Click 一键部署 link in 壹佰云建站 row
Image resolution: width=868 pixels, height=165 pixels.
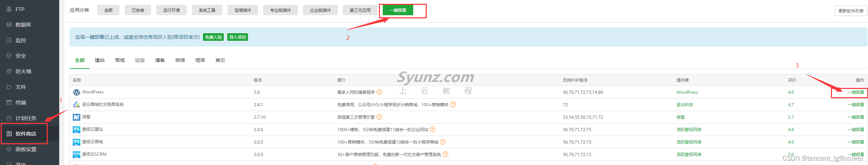click(x=856, y=130)
